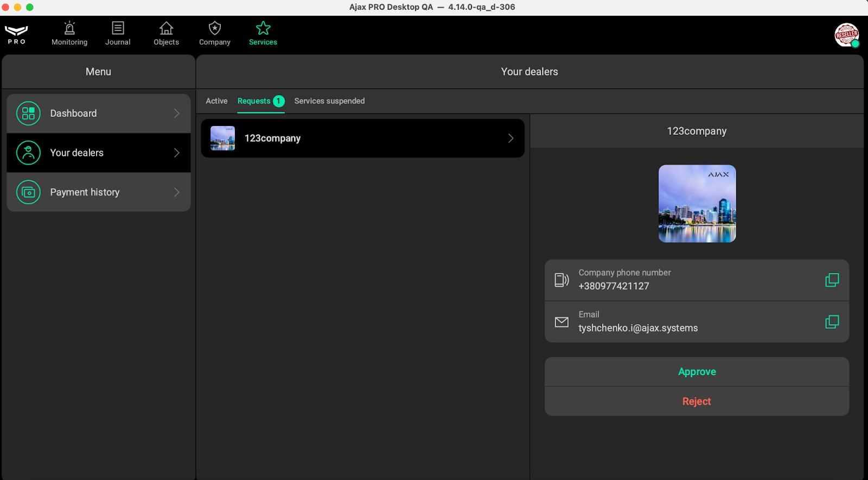
Task: Open the Journal icon in top bar
Action: point(118,28)
